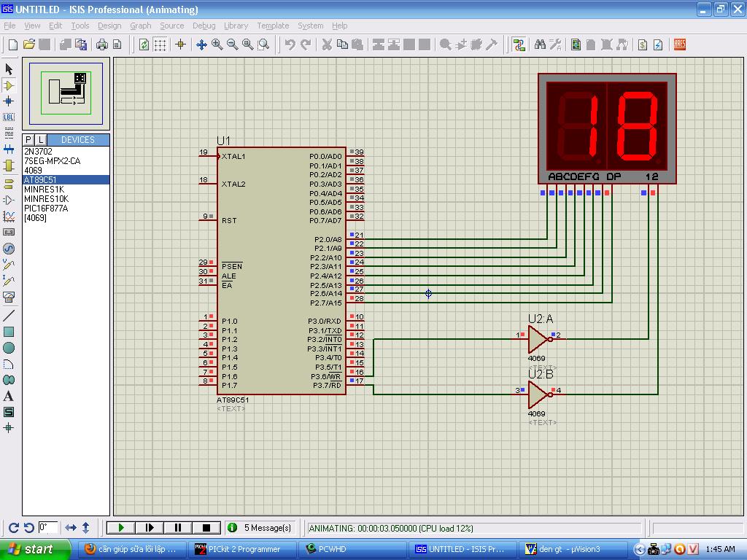Select the Component mode tool
This screenshot has height=560, width=747.
[9, 85]
